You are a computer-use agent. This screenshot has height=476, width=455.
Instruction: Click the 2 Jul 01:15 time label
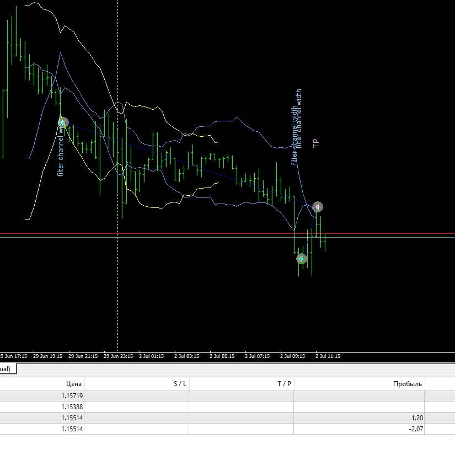[152, 356]
